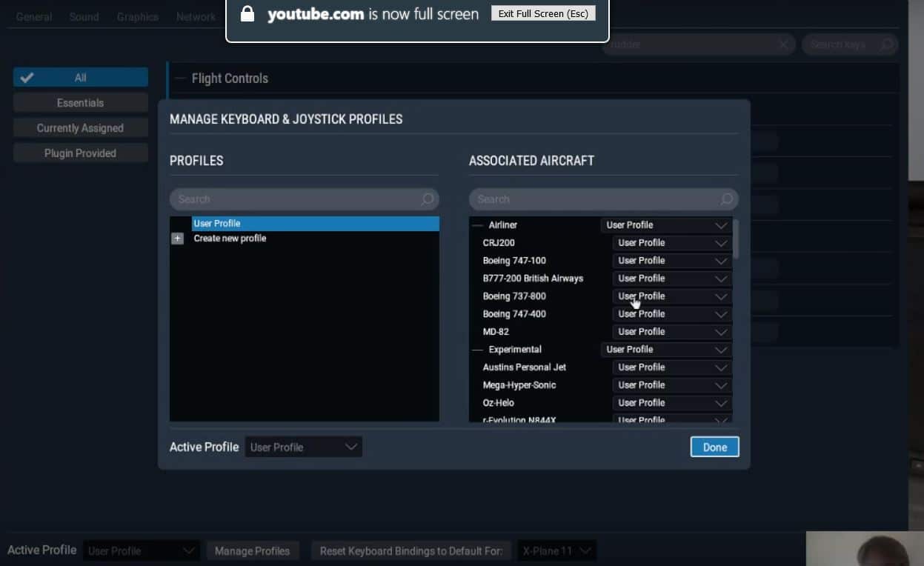Click the magnifier icon in Associated Aircraft search
The image size is (924, 566).
727,199
